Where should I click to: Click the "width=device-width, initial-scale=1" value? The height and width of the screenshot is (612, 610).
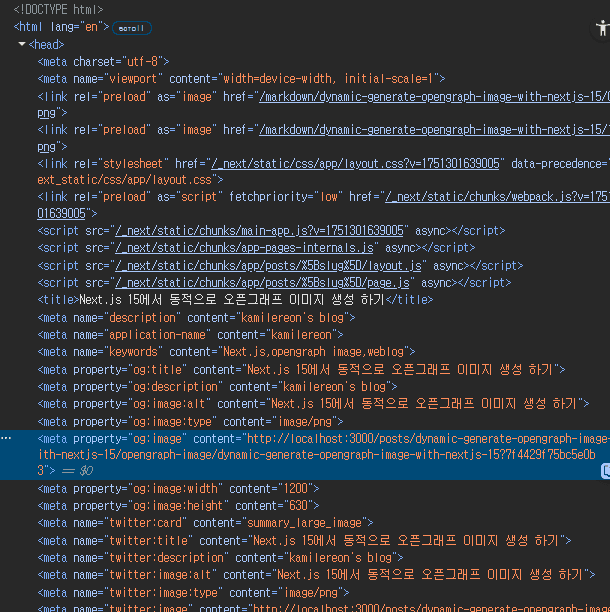(x=331, y=79)
